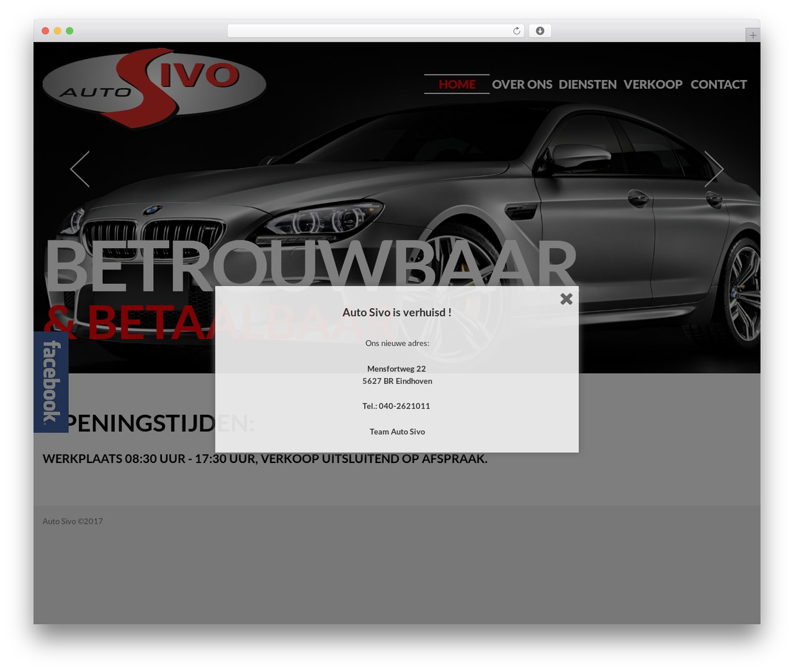The height and width of the screenshot is (672, 794).
Task: Add a new browser tab
Action: (x=752, y=35)
